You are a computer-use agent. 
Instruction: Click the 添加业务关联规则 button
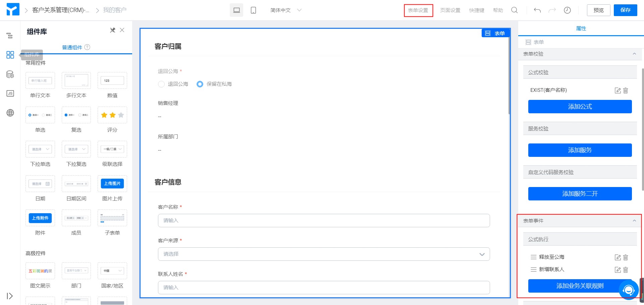(580, 286)
